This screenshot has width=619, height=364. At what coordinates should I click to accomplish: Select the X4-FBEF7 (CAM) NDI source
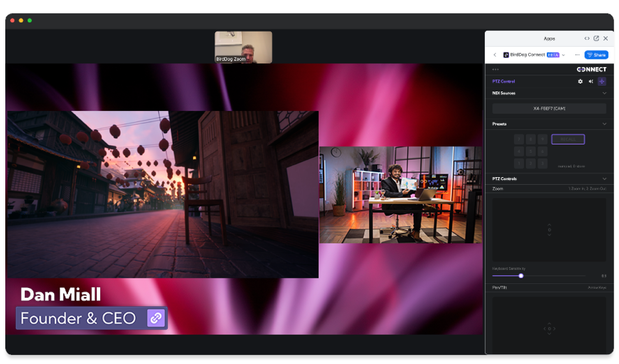click(549, 108)
